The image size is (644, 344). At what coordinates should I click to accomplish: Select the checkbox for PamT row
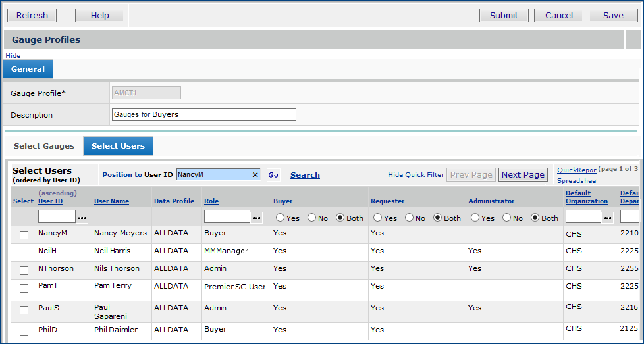tap(24, 288)
